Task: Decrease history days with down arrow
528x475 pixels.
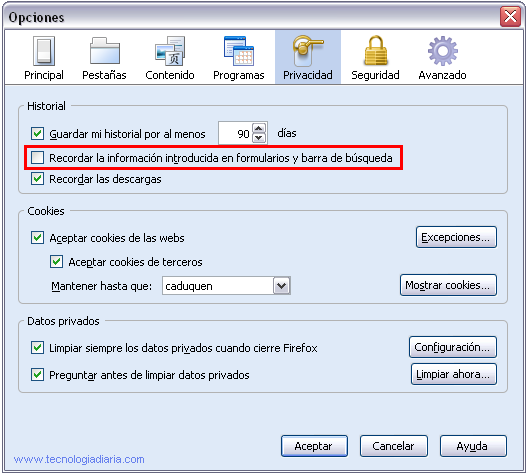Action: tap(259, 138)
